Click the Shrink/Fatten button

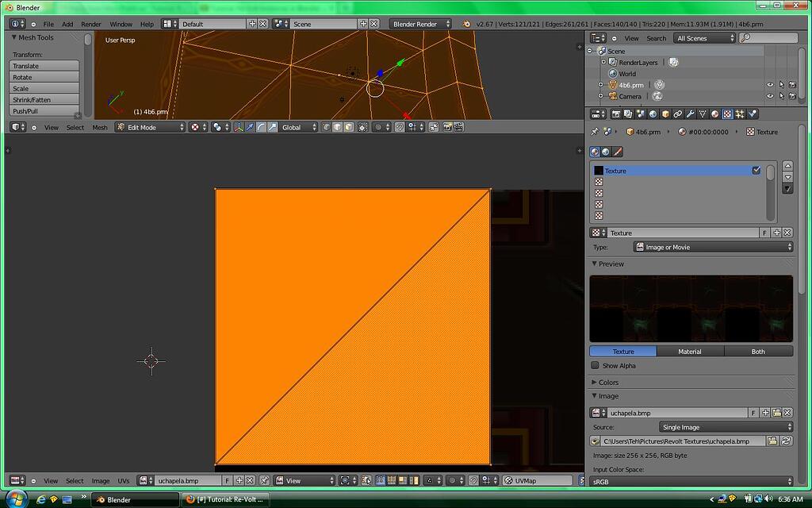[x=44, y=99]
